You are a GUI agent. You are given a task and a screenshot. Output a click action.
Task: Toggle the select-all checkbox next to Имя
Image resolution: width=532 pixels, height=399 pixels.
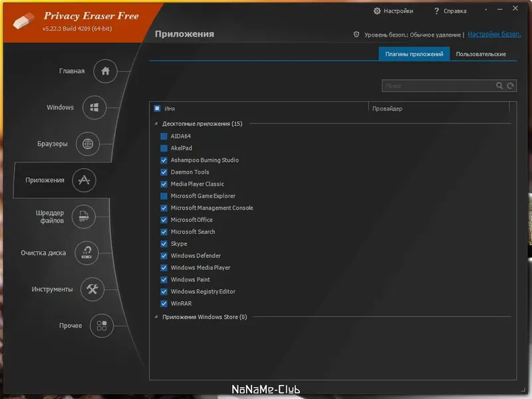coord(157,108)
